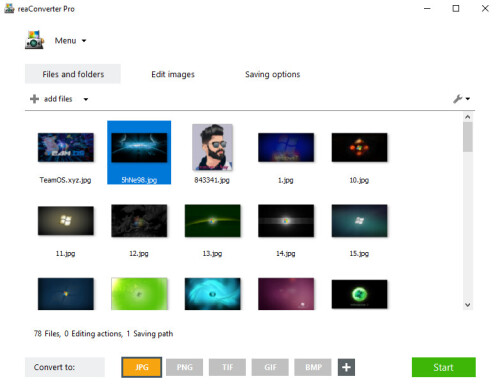Select the 12.jpg thumbnail

[x=139, y=221]
